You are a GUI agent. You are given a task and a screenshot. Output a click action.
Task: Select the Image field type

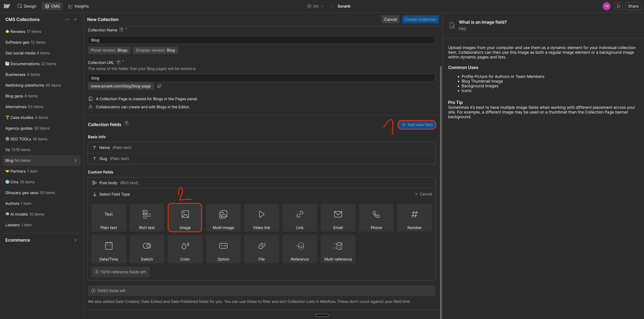(x=185, y=217)
